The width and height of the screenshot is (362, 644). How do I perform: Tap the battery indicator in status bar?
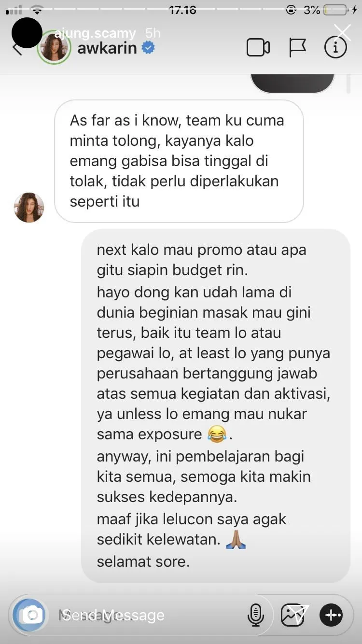click(x=336, y=10)
